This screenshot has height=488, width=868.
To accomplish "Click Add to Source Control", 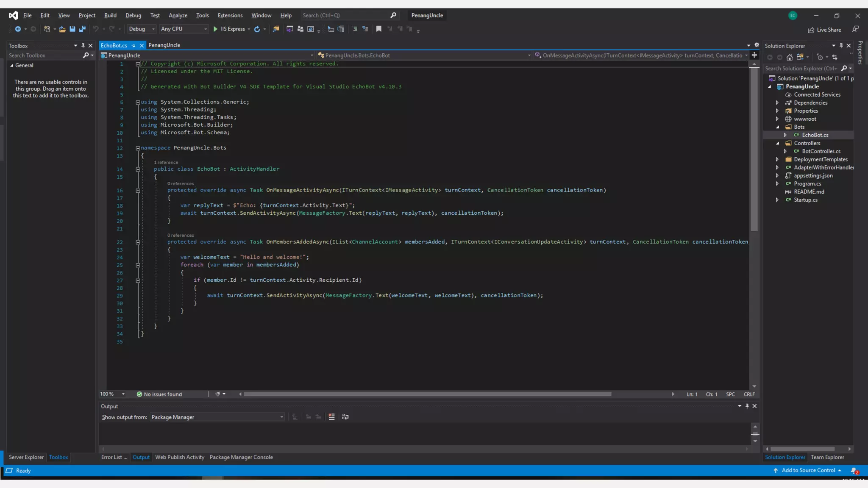I will tap(808, 470).
